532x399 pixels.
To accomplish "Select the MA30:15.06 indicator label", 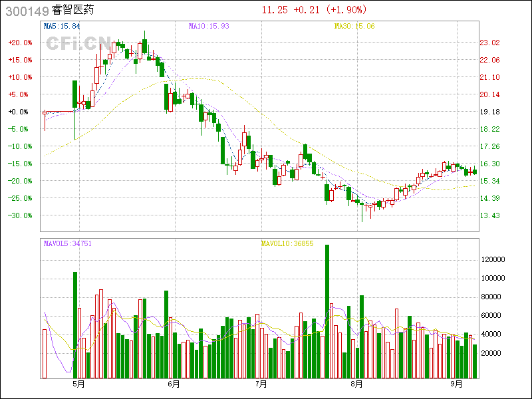I will pyautogui.click(x=354, y=26).
